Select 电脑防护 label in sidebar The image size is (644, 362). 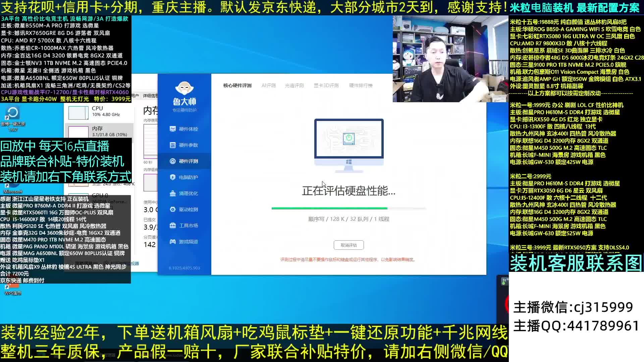pos(188,177)
